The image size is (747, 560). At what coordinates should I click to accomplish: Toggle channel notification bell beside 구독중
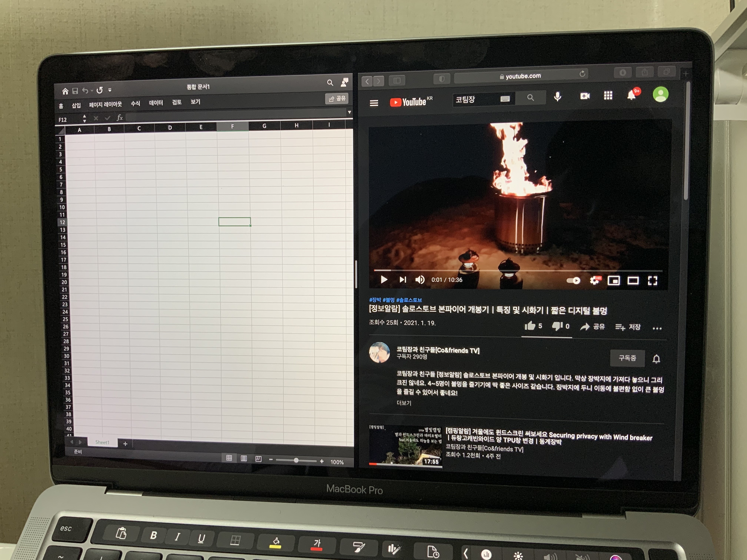pos(656,359)
